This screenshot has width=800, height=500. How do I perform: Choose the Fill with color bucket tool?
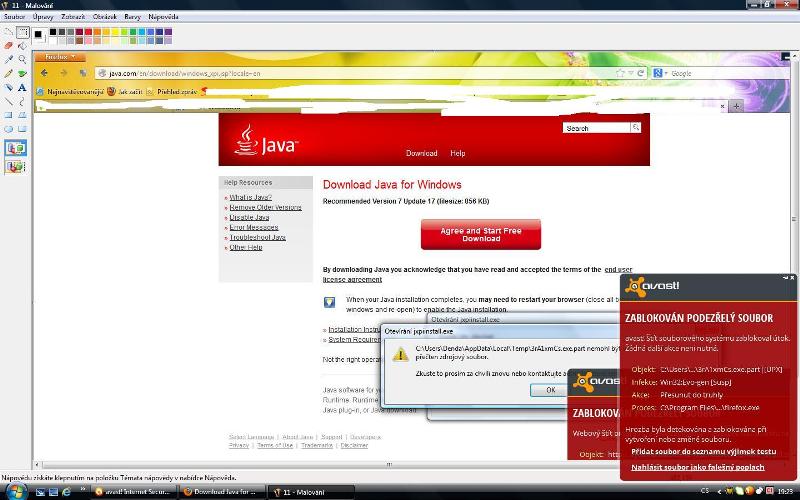point(22,46)
